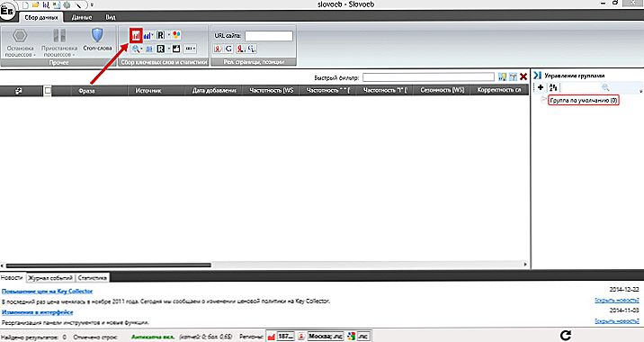Collapse the Управление группами panel arrow
Screen dimensions: 644x342
[x=537, y=76]
